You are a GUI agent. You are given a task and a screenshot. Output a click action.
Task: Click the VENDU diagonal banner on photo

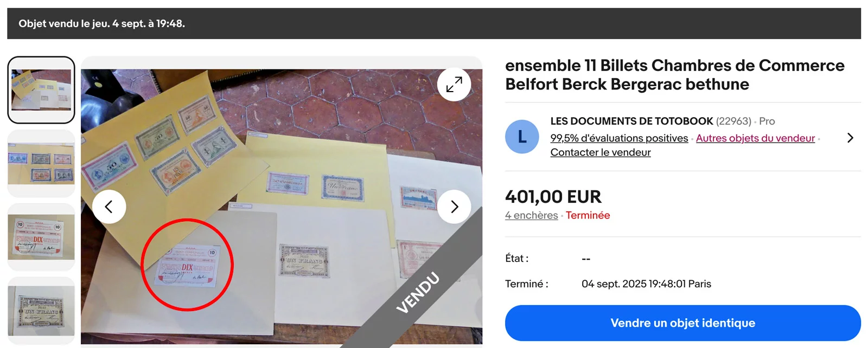[x=418, y=293]
